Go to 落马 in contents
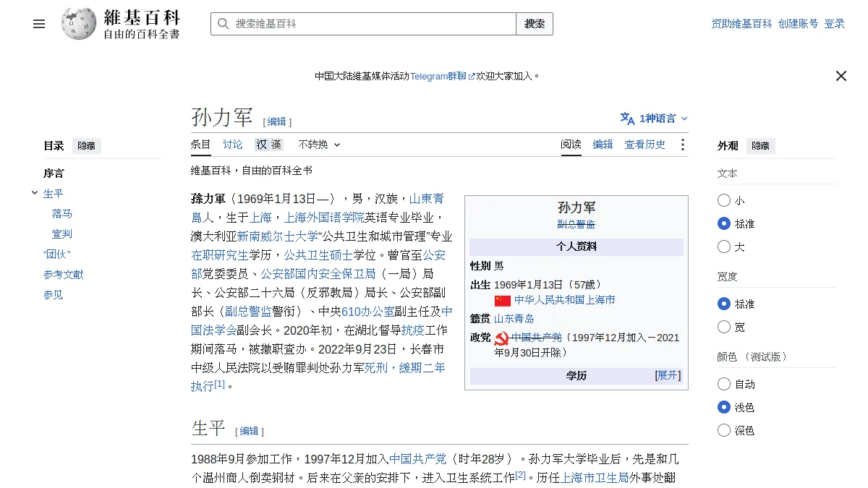The width and height of the screenshot is (868, 488). click(62, 214)
